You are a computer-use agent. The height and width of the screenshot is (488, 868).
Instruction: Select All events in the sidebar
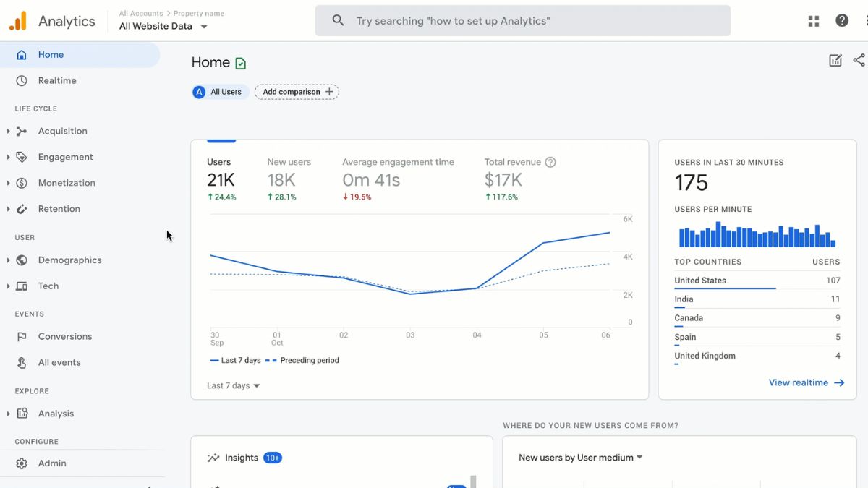point(59,363)
